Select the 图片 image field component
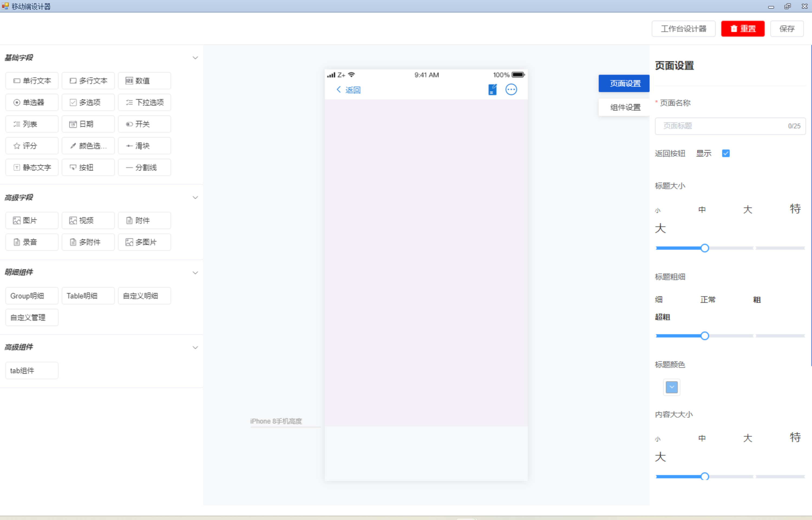The height and width of the screenshot is (520, 812). tap(32, 220)
